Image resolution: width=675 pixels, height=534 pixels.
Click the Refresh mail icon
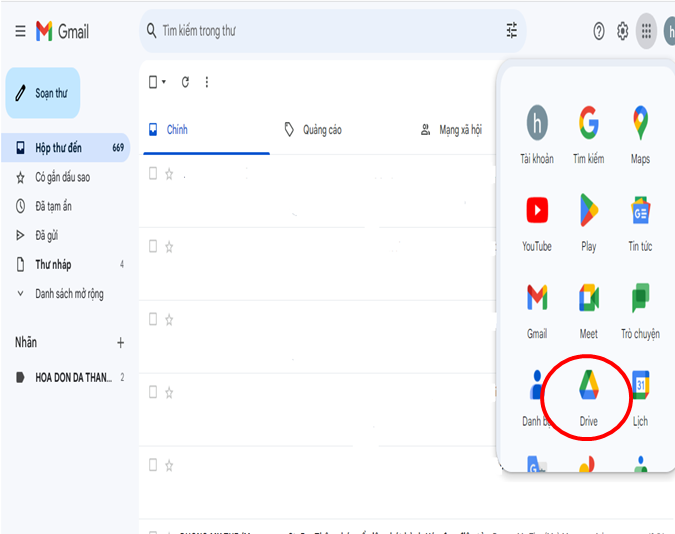[185, 82]
